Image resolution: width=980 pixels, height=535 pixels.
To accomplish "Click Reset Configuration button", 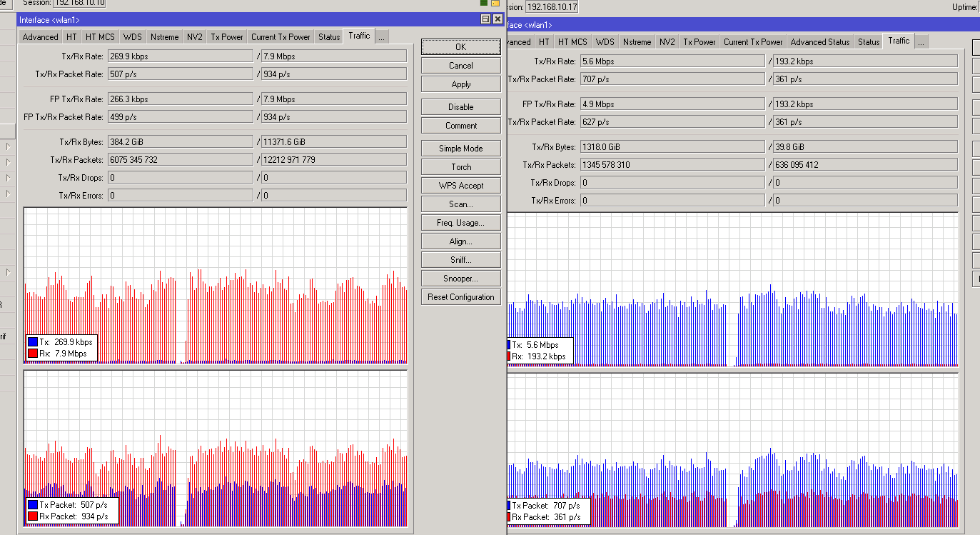I will click(461, 297).
